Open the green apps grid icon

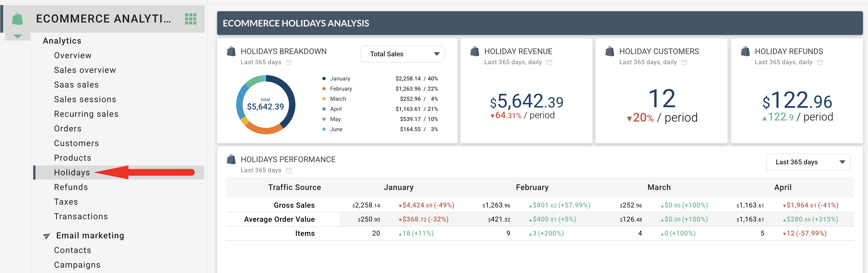coord(190,19)
